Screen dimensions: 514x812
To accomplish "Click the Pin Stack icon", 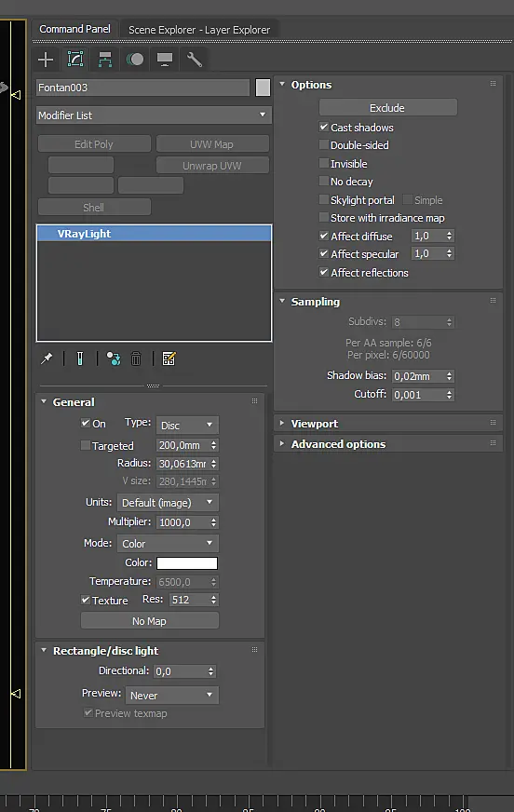I will click(47, 359).
